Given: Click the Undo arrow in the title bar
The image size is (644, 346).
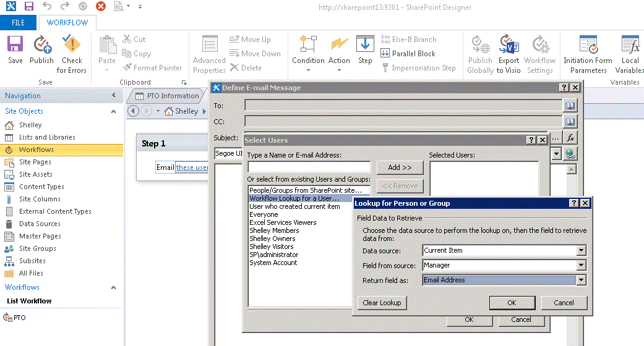Looking at the screenshot, I should point(47,6).
